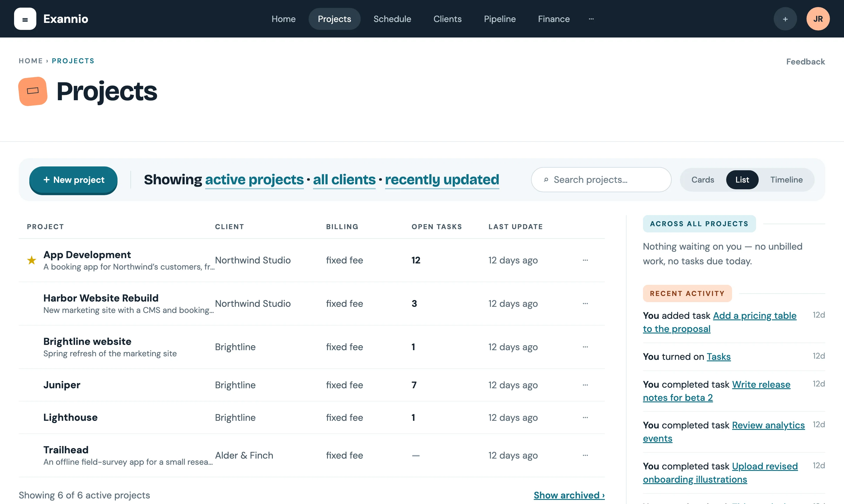844x504 pixels.
Task: Click the Exannio hamburger logo icon
Action: pyautogui.click(x=25, y=19)
